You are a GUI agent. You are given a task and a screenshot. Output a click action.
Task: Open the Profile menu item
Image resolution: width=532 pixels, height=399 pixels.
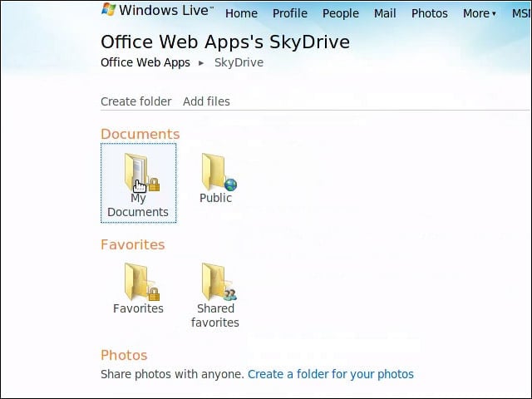point(290,13)
